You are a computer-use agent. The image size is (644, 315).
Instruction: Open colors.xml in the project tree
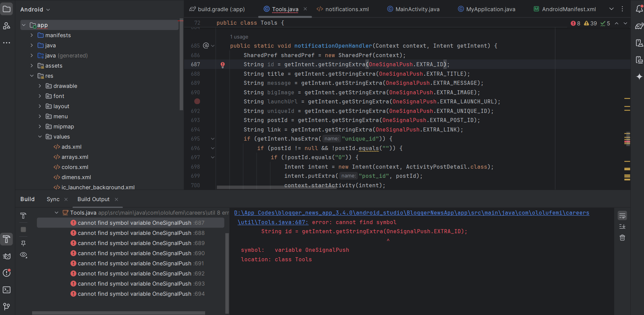tap(75, 167)
